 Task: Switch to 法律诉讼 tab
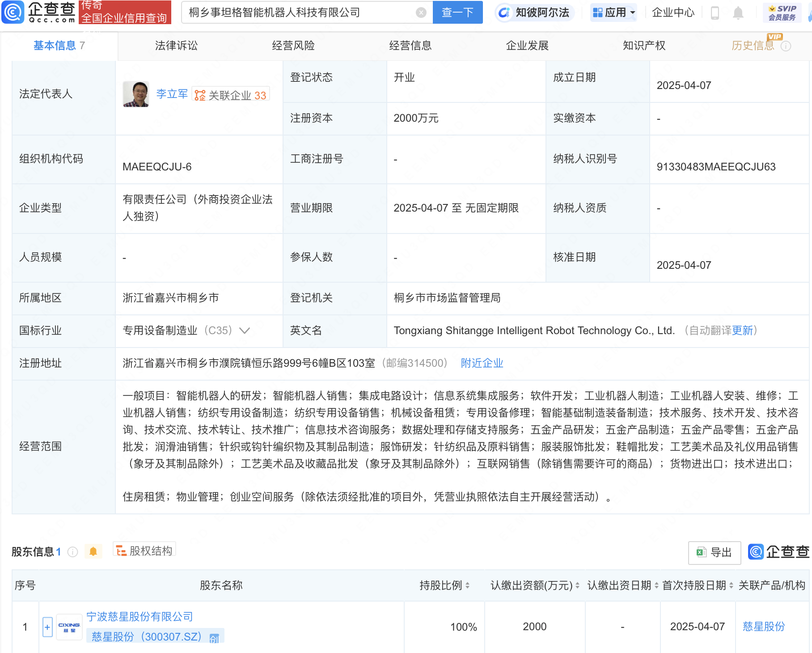[x=176, y=46]
